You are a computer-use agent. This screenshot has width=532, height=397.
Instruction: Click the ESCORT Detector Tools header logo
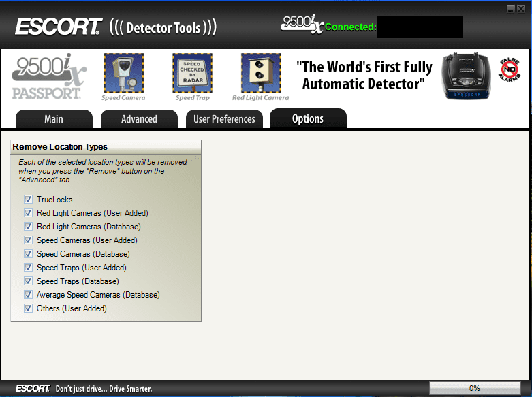116,27
